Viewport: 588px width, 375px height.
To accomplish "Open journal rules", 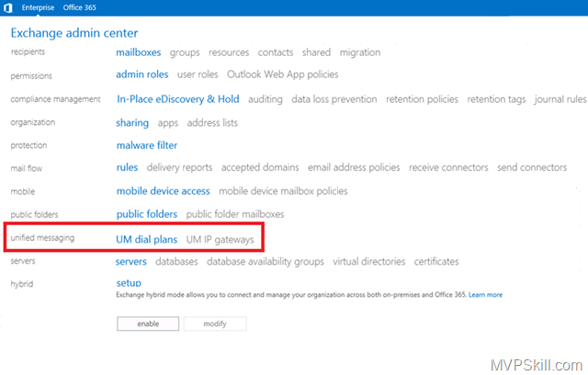I will (560, 99).
